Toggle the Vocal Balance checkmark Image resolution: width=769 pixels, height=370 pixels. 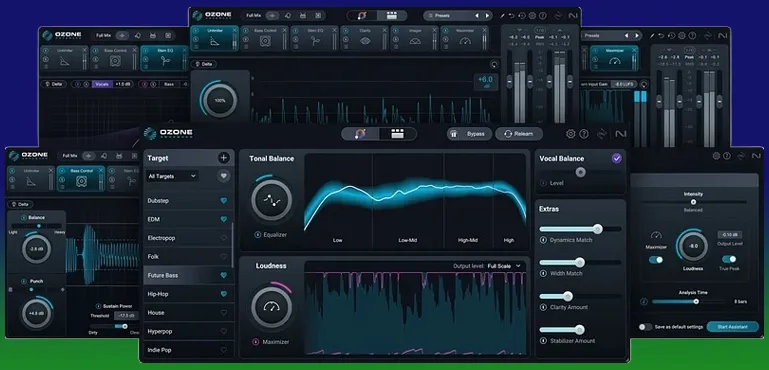point(616,158)
